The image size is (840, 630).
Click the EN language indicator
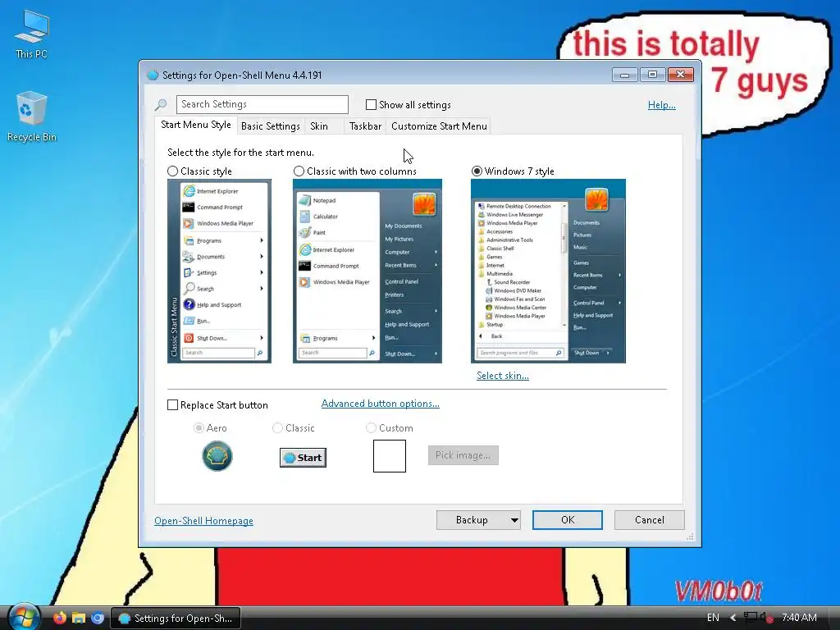coord(713,618)
